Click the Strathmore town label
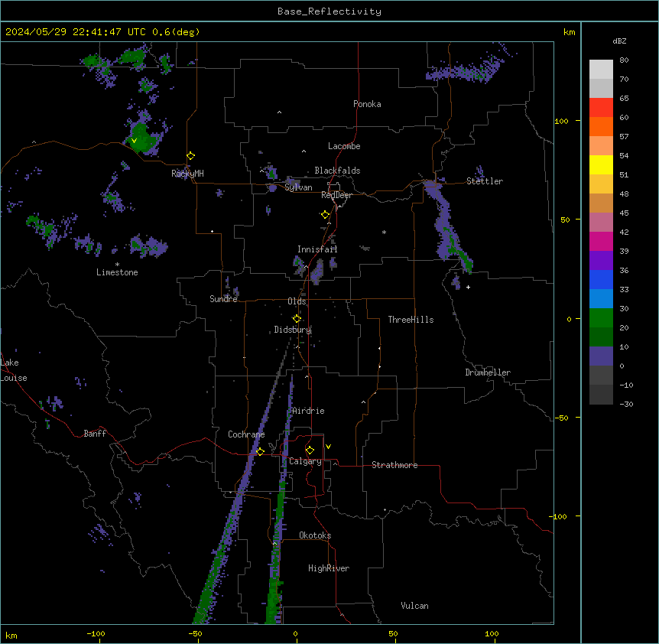Screen dimensions: 659x644 click(x=394, y=465)
